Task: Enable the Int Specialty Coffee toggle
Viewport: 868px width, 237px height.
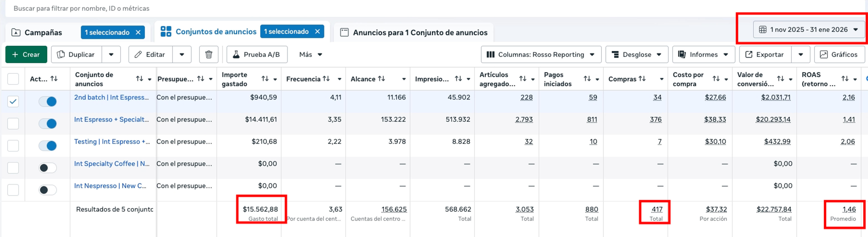Action: [x=47, y=168]
